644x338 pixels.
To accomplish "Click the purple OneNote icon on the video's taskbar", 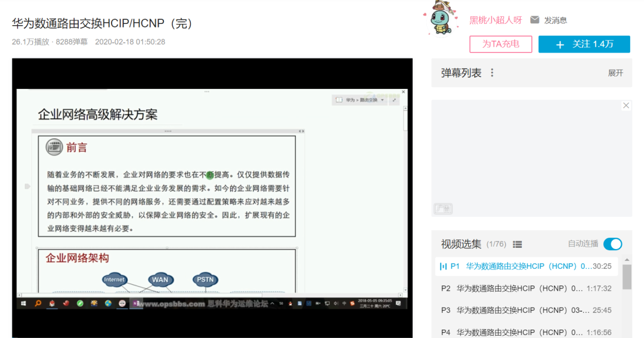I will 135,303.
